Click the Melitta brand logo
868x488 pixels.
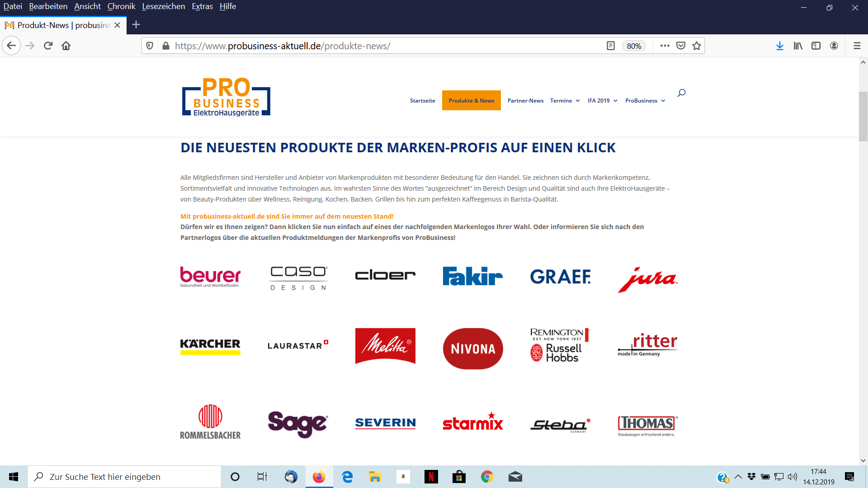pos(385,346)
